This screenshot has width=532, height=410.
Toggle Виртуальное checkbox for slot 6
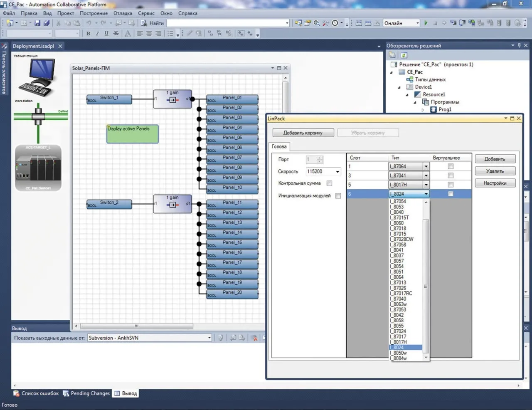pos(451,194)
